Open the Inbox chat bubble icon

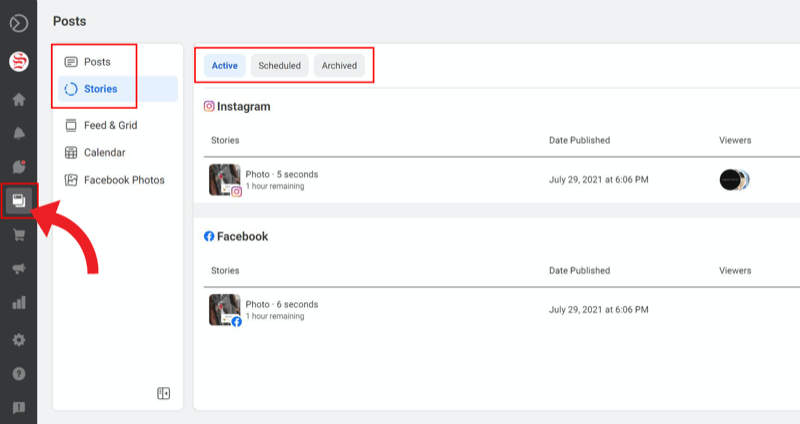[x=18, y=167]
